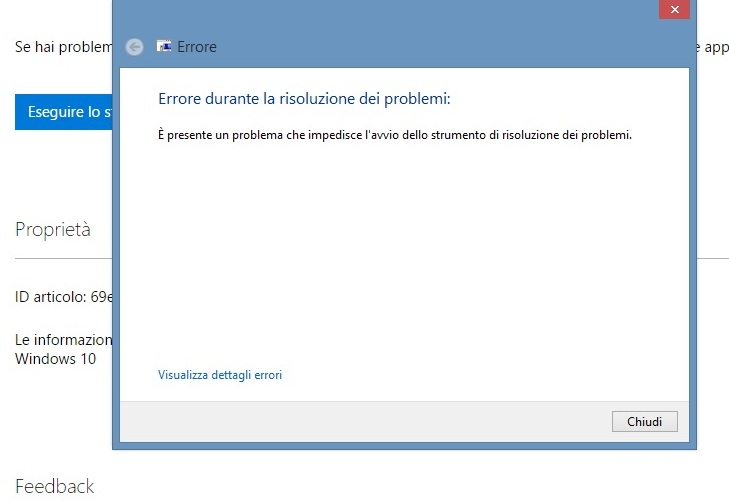Click the blue 'Eseguire lo s…' button on the background page
This screenshot has width=729, height=504.
pyautogui.click(x=64, y=112)
